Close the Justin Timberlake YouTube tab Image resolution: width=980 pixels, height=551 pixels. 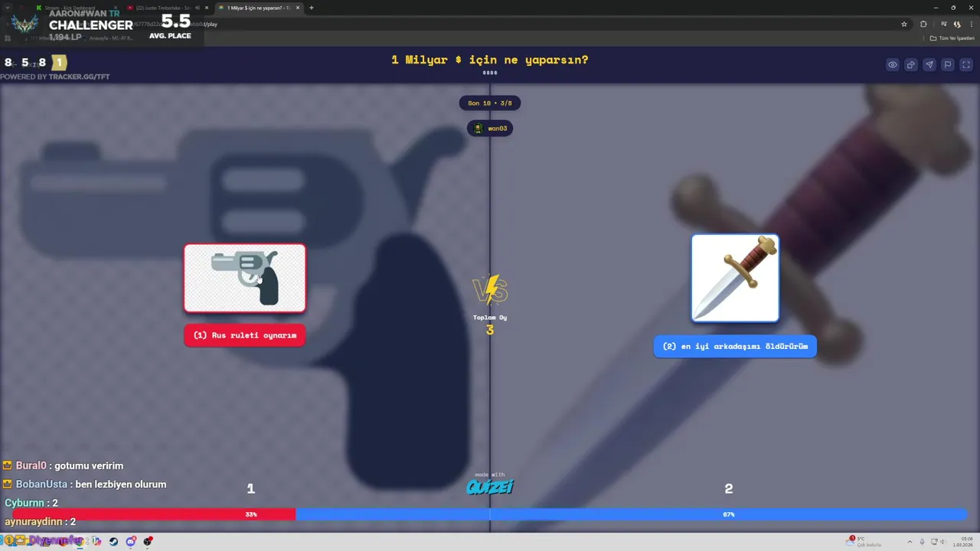click(207, 8)
